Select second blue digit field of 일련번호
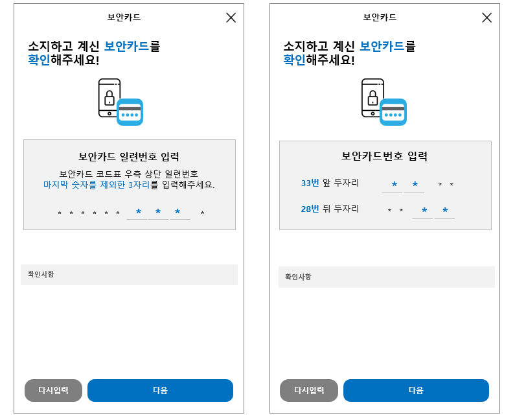515x420 pixels. [158, 213]
